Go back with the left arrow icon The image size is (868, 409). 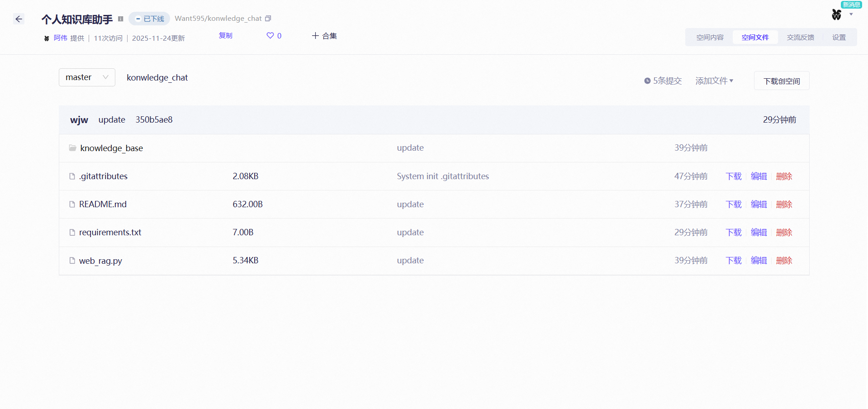click(19, 19)
